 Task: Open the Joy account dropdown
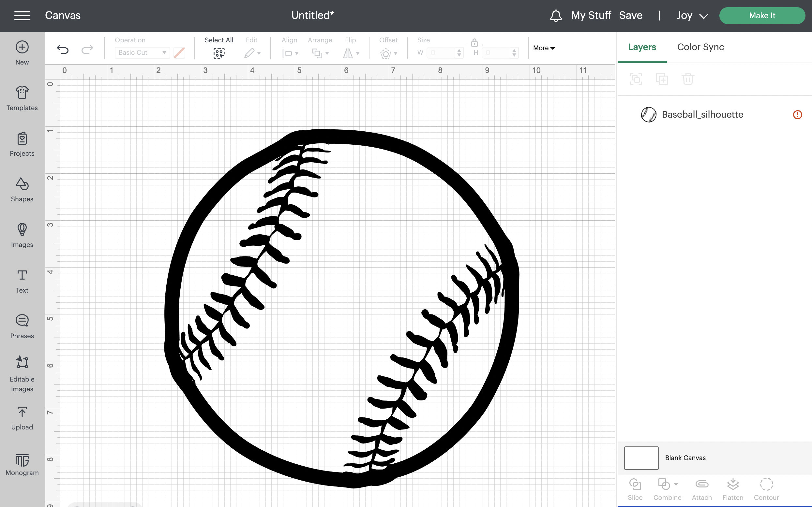(x=691, y=15)
